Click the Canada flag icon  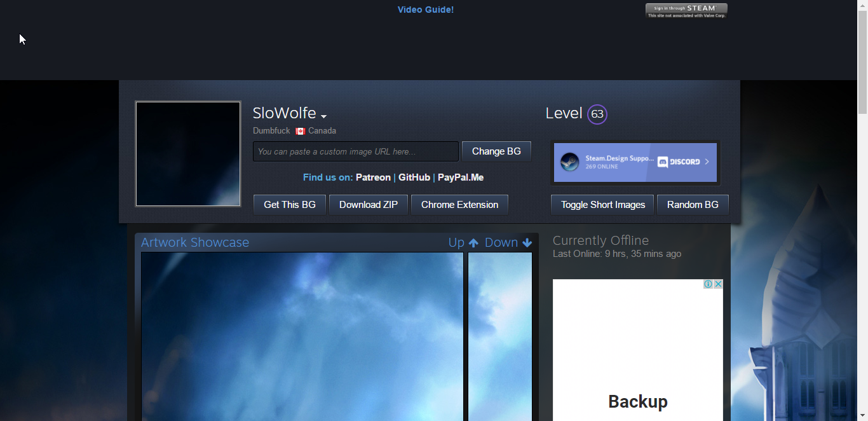point(301,131)
